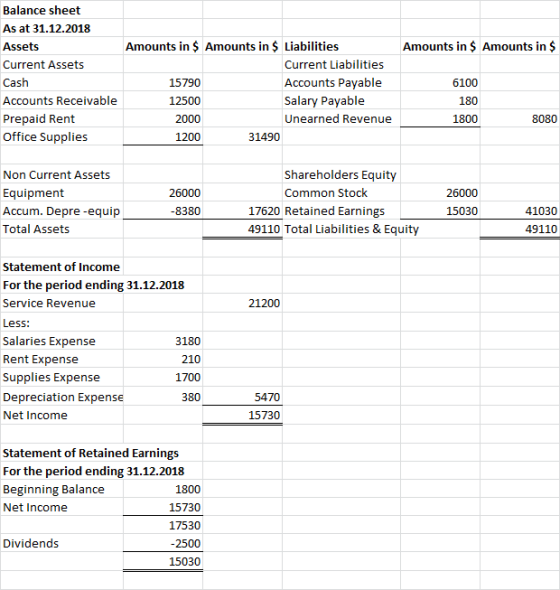Click the current liabilities total 8080
Viewport: 560px width, 590px height.
point(544,119)
